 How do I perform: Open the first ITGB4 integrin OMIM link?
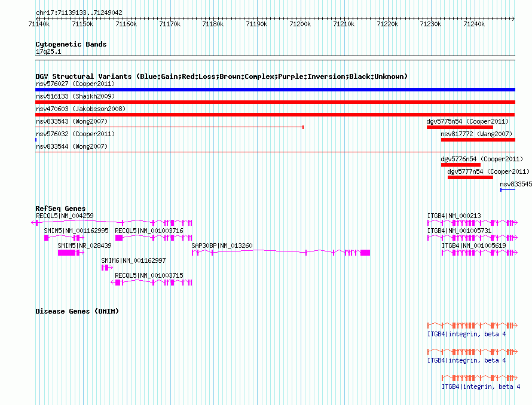pyautogui.click(x=466, y=335)
